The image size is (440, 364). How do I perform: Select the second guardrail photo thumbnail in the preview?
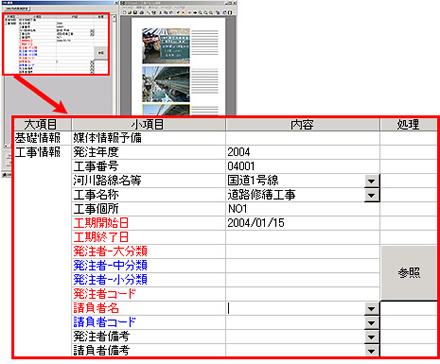tap(166, 84)
